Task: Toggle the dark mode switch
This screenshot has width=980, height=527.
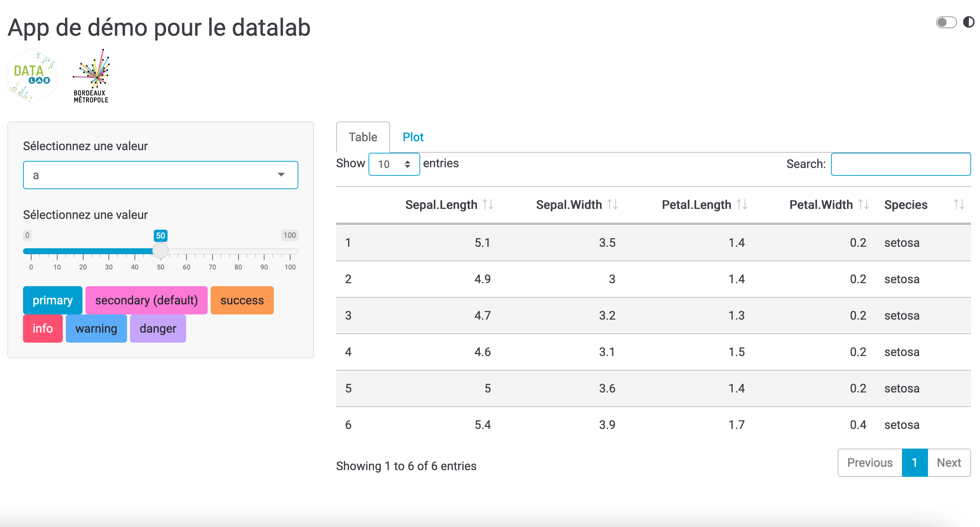Action: 947,22
